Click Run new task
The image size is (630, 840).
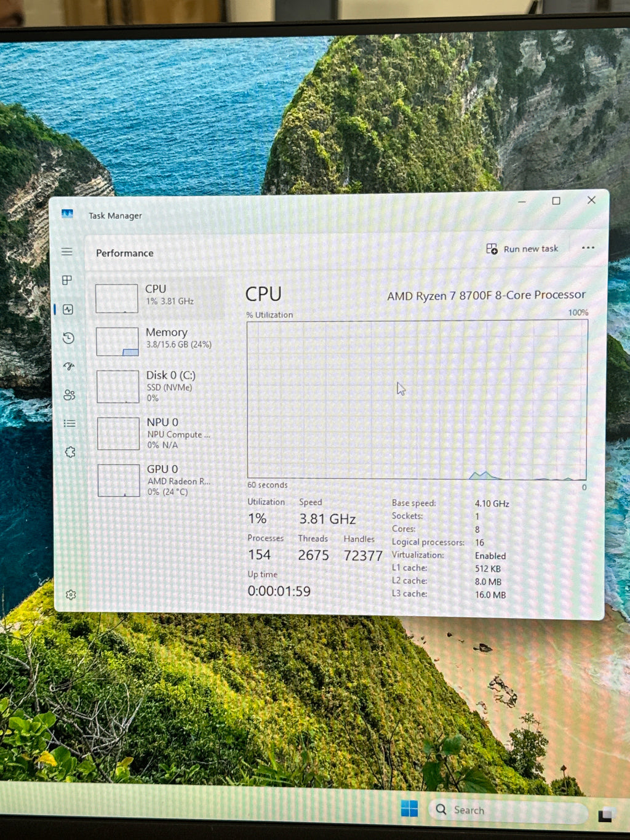pyautogui.click(x=522, y=249)
